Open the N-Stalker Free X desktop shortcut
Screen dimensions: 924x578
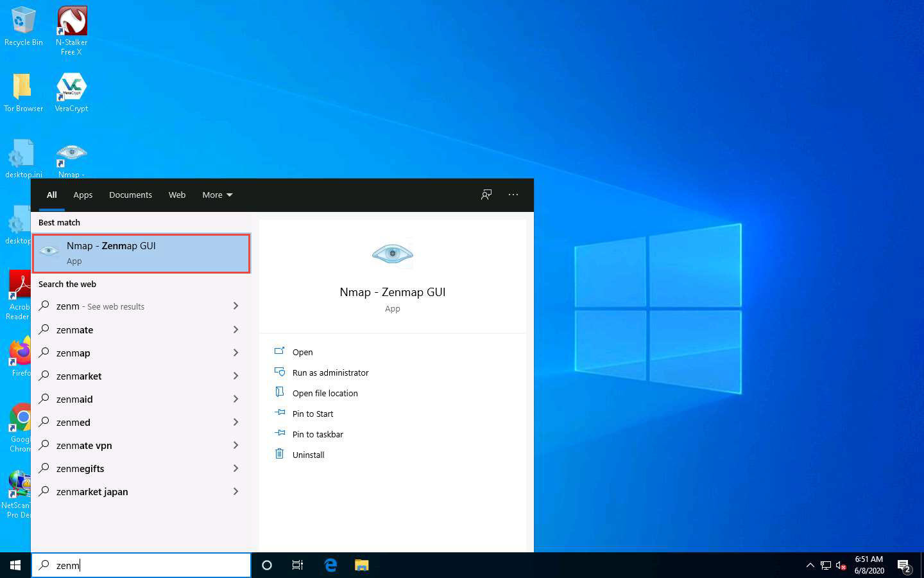tap(72, 30)
